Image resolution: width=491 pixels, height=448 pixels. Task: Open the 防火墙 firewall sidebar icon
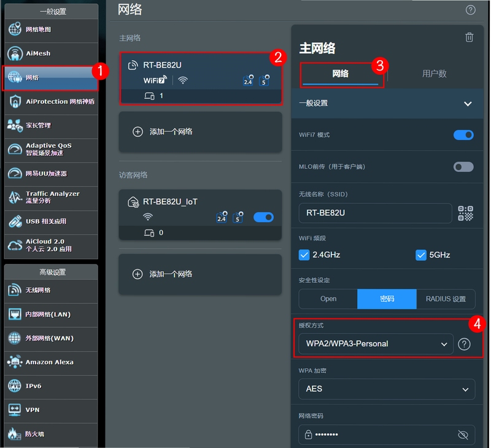(14, 434)
